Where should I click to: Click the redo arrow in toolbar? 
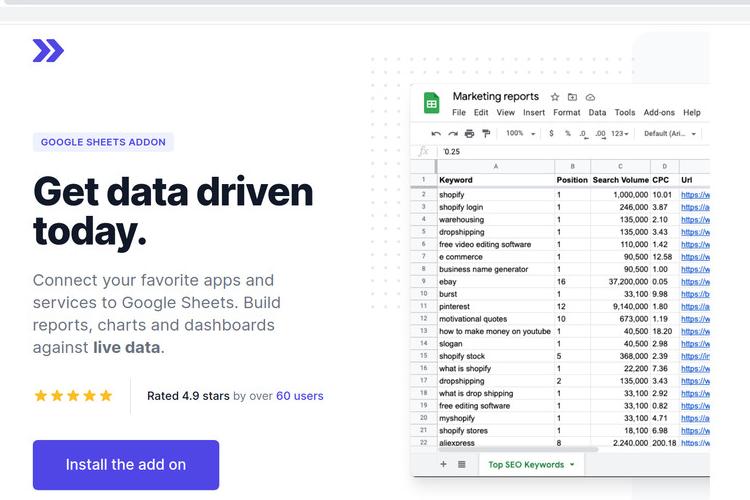pyautogui.click(x=453, y=133)
